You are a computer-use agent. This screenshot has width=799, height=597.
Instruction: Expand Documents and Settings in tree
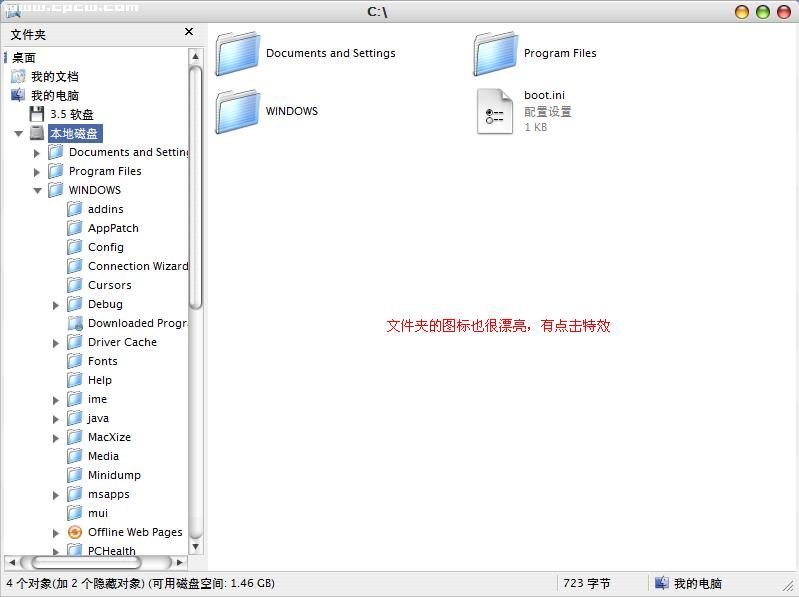[x=37, y=153]
